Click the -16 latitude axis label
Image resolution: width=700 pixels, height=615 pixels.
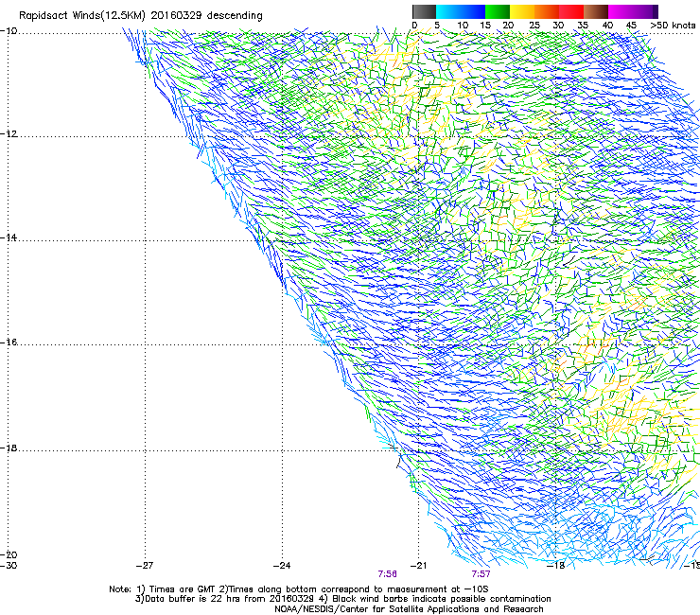tap(9, 343)
